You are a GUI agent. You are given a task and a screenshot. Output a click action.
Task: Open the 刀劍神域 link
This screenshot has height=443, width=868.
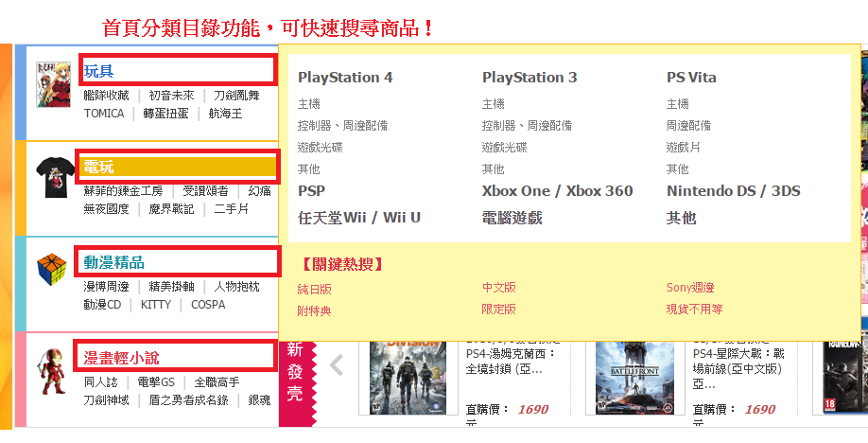coord(106,399)
